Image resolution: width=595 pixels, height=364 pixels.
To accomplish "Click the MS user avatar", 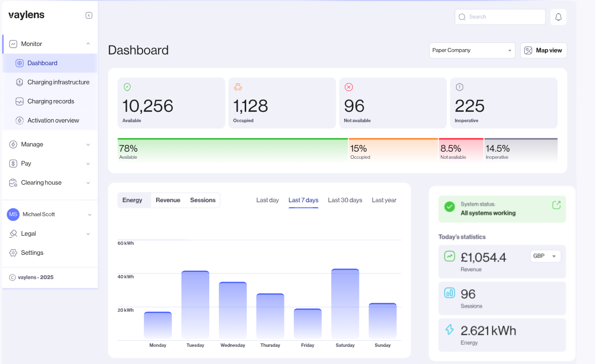I will (x=13, y=214).
